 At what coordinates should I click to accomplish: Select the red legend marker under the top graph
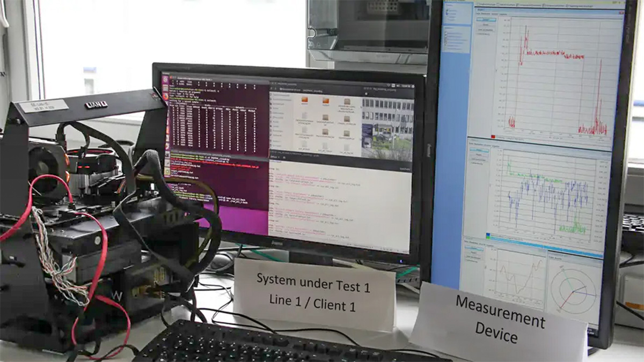tap(493, 137)
